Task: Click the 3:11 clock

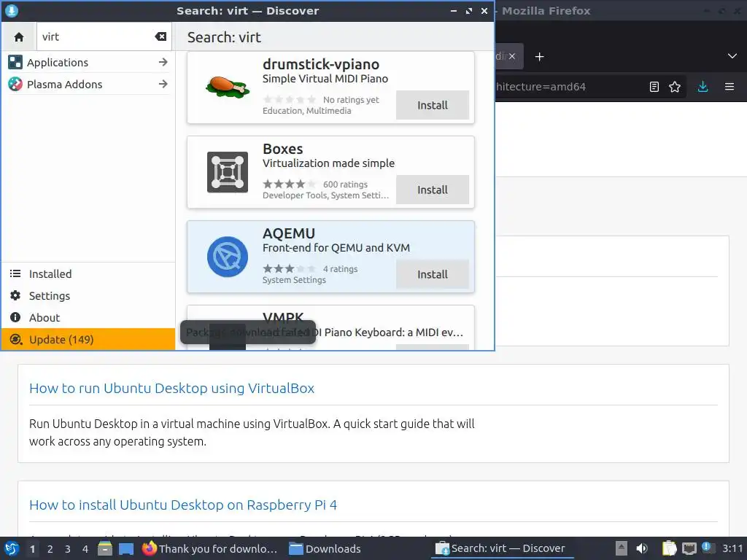Action: click(x=732, y=548)
